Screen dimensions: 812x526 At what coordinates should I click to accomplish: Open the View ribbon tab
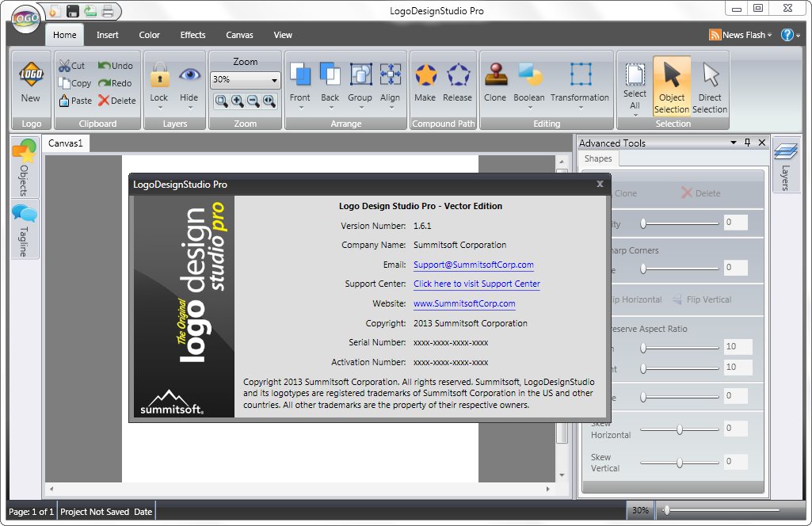click(x=283, y=35)
